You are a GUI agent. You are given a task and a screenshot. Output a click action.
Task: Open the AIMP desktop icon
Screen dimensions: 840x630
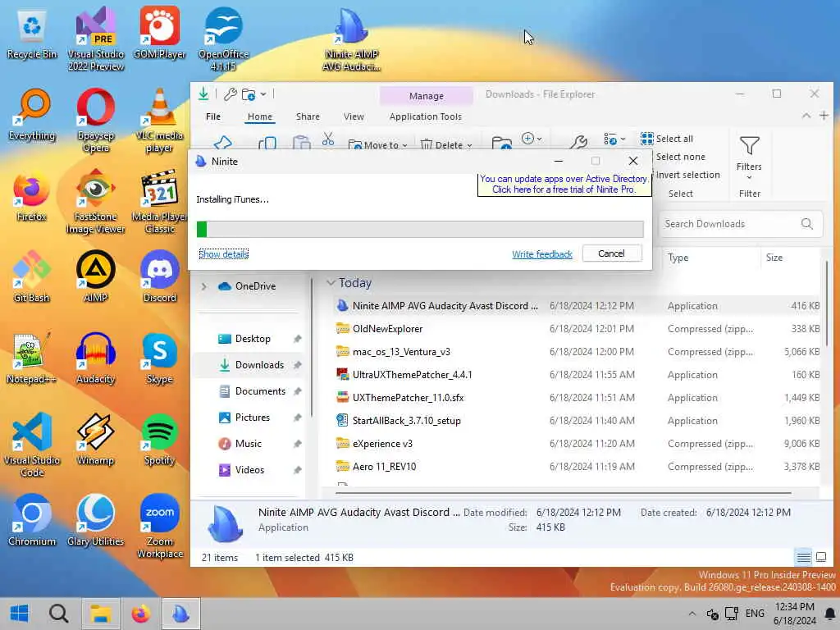(x=95, y=277)
